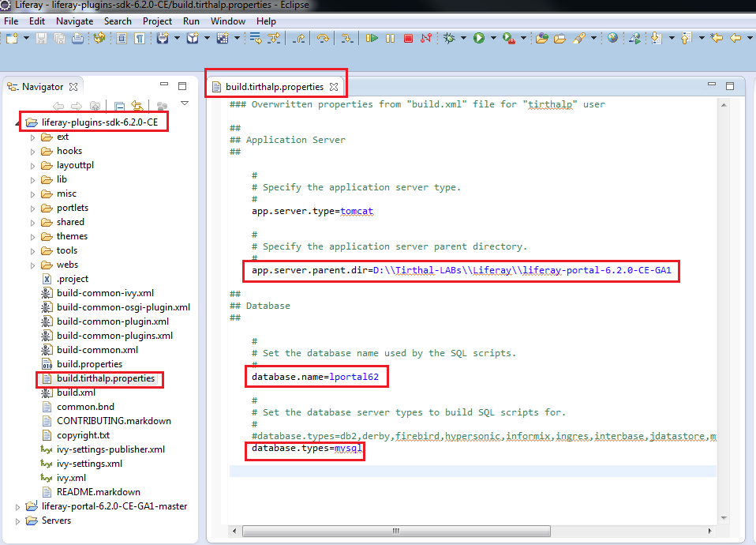Click the Suspend pause icon
The height and width of the screenshot is (545, 756).
click(x=390, y=38)
